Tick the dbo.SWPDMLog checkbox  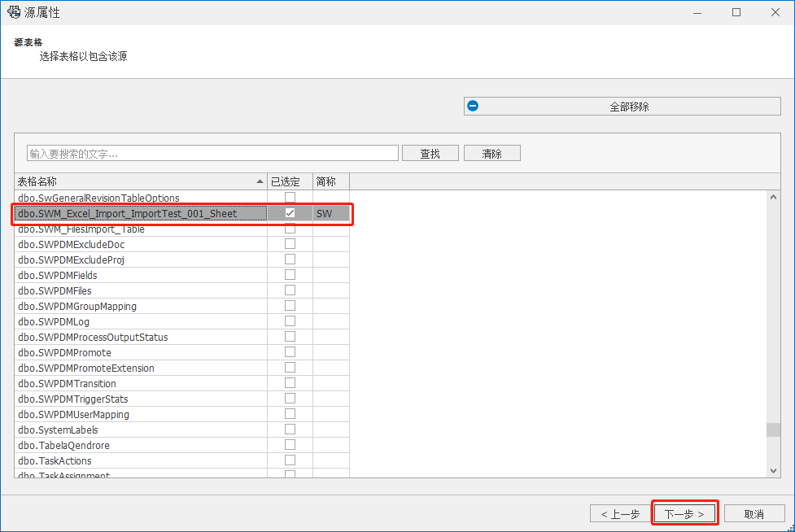point(290,321)
